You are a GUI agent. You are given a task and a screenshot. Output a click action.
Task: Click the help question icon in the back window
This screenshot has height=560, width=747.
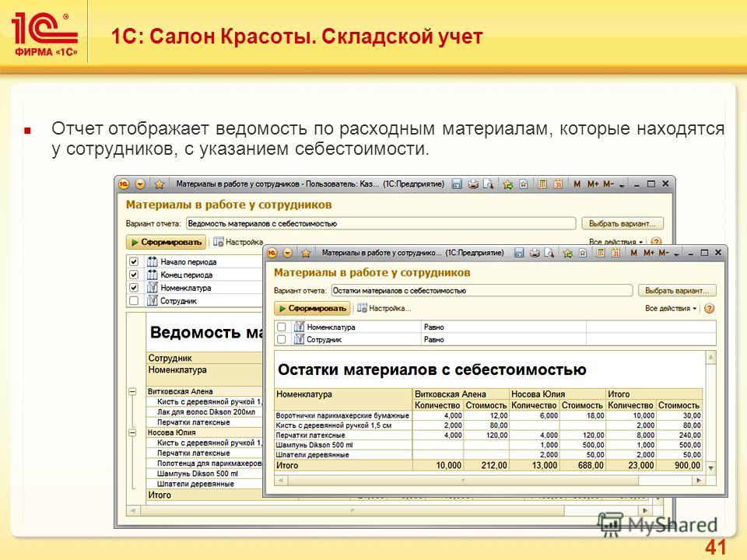[x=656, y=241]
